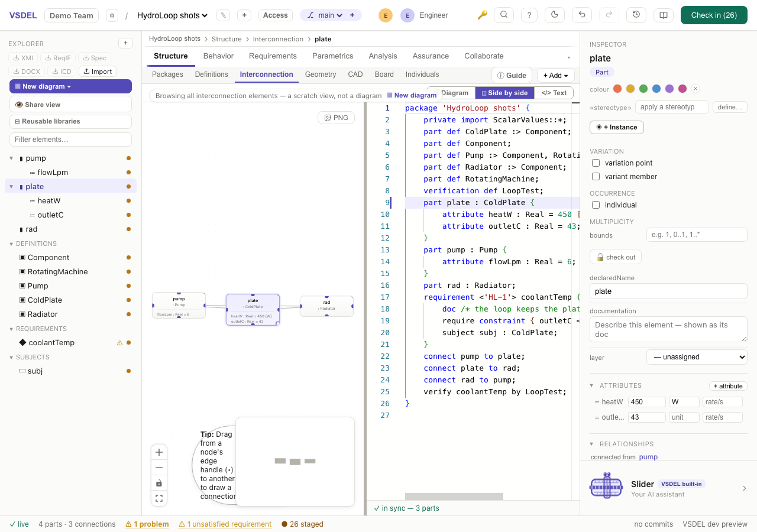Open the New diagram dropdown in Explorer
This screenshot has width=757, height=532.
click(70, 86)
